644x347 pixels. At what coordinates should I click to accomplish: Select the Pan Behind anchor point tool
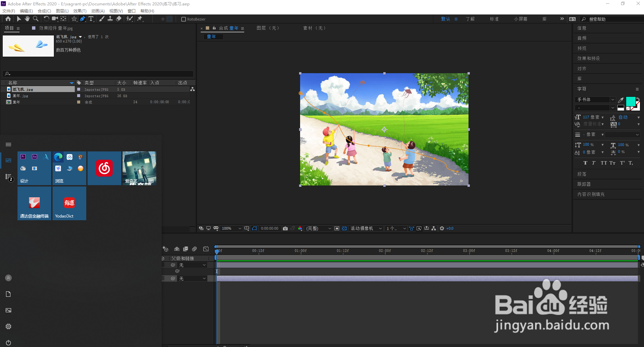click(x=63, y=19)
